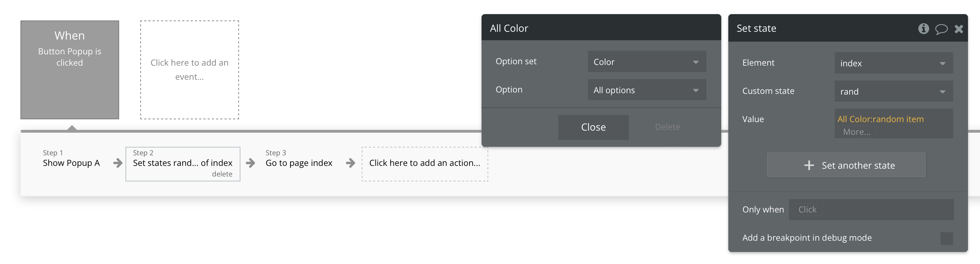Close the Set state panel
980x264 pixels.
click(x=959, y=29)
